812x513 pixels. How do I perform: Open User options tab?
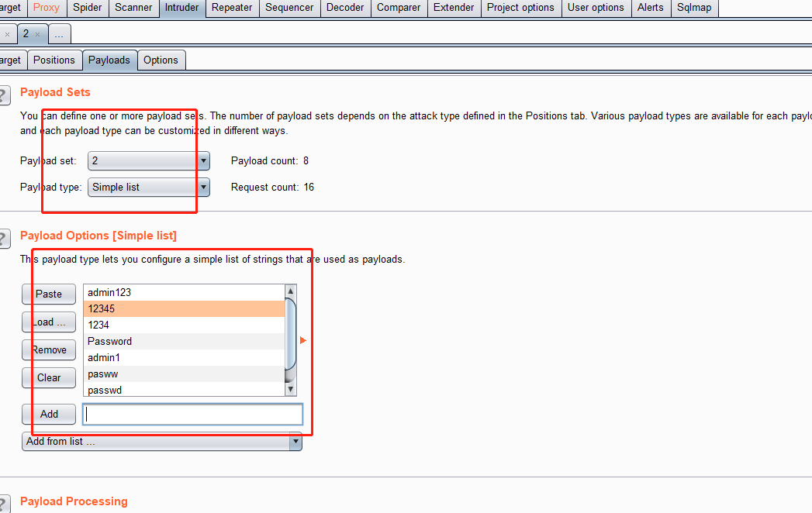coord(596,8)
